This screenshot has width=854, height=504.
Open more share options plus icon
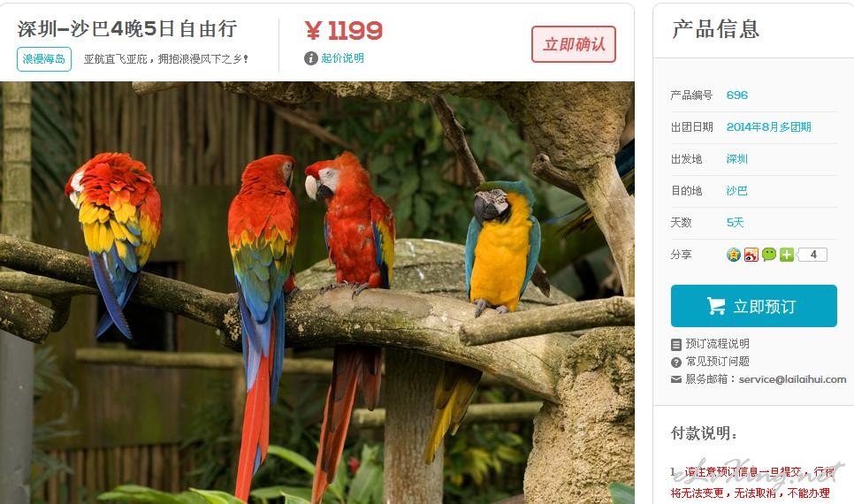787,255
